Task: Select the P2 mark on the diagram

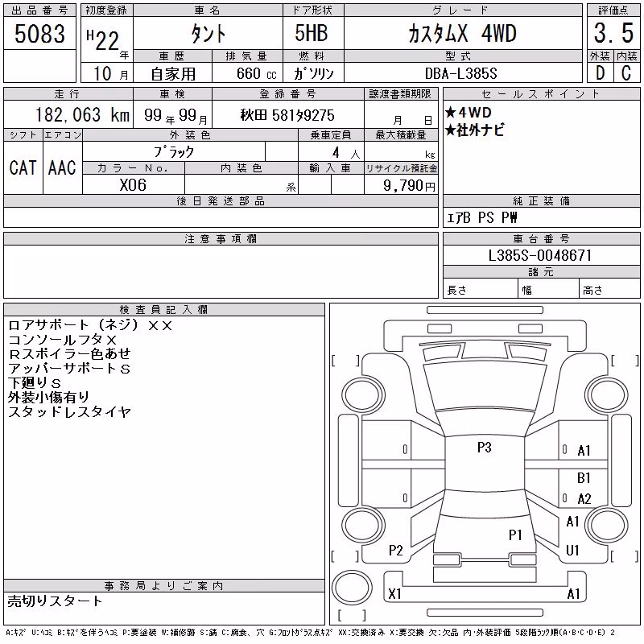Action: [396, 551]
